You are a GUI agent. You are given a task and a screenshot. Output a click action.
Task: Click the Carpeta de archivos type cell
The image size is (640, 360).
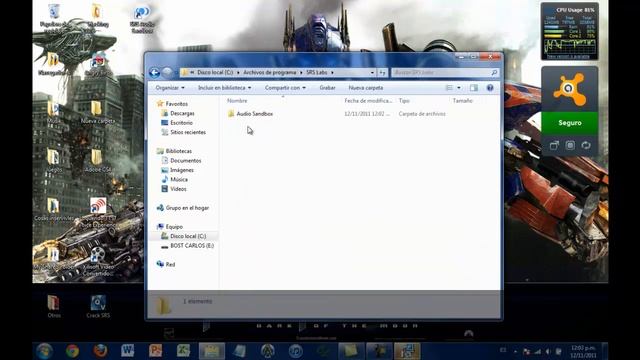[422, 114]
